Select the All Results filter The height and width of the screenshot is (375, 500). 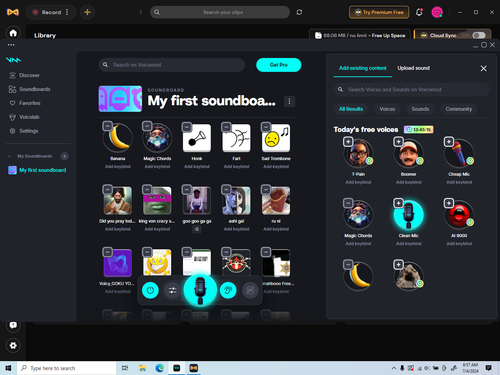351,109
